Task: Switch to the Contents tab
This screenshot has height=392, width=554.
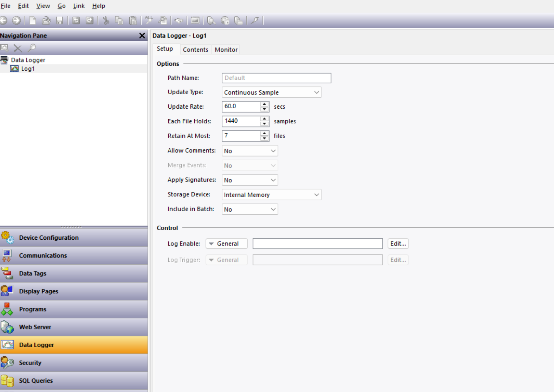Action: click(195, 50)
